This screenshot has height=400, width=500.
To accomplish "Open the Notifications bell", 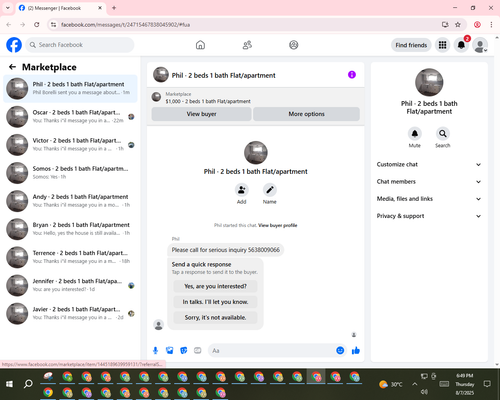I will pos(461,45).
